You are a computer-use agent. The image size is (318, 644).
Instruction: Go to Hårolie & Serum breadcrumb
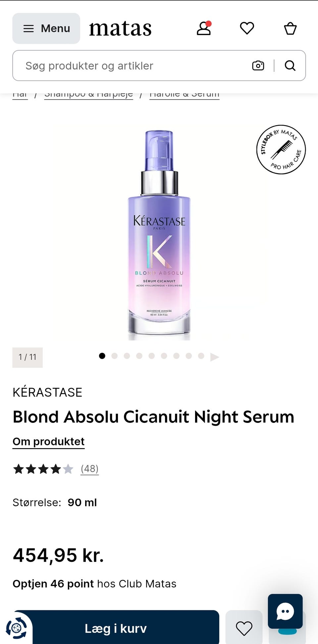(x=185, y=94)
